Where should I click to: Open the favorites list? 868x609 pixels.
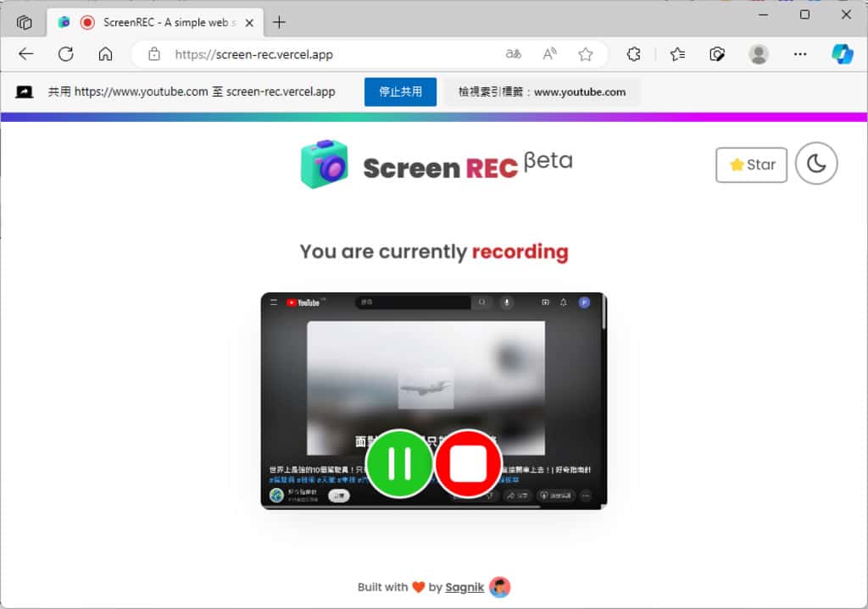click(x=677, y=54)
